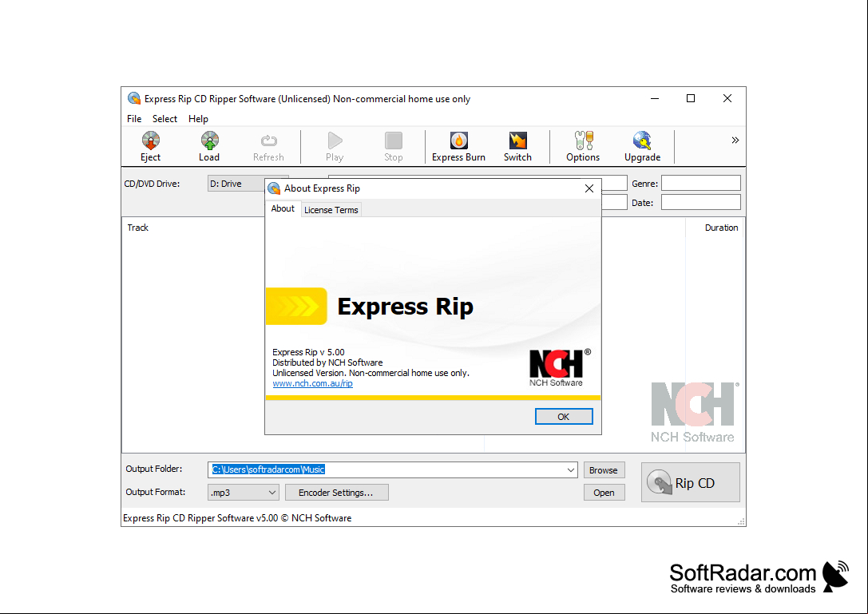Screen dimensions: 868x614
Task: Click the Duration column header
Action: pos(721,228)
